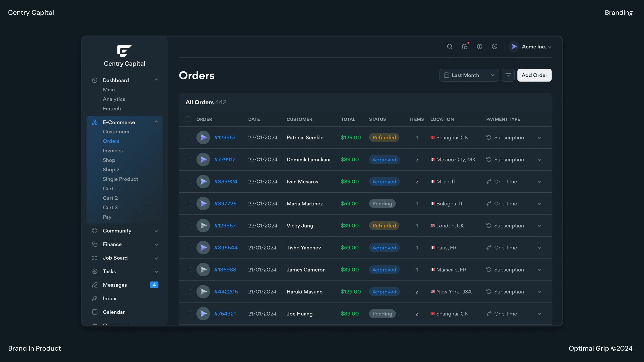Tick the checkbox for Joe Huang's order
The width and height of the screenshot is (644, 362).
point(188,314)
